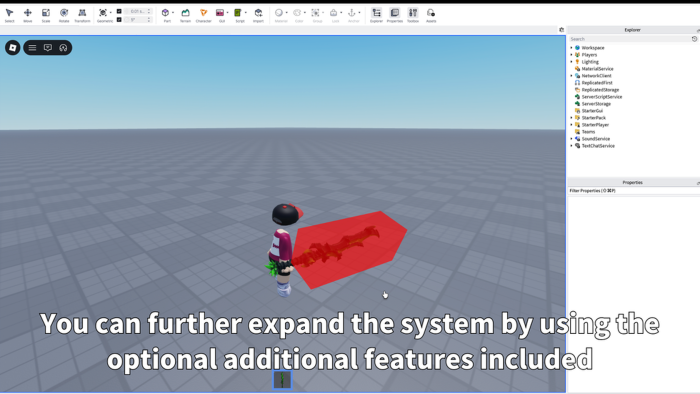Select ServerScriptService in Explorer
Viewport: 700px width, 394px height.
click(x=601, y=97)
